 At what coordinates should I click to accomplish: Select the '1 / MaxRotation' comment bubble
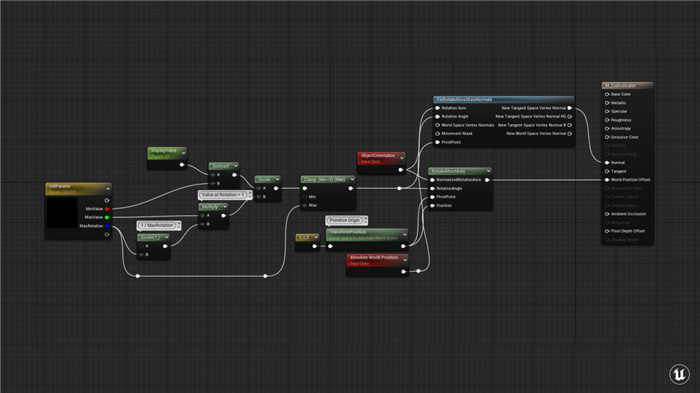(x=158, y=226)
